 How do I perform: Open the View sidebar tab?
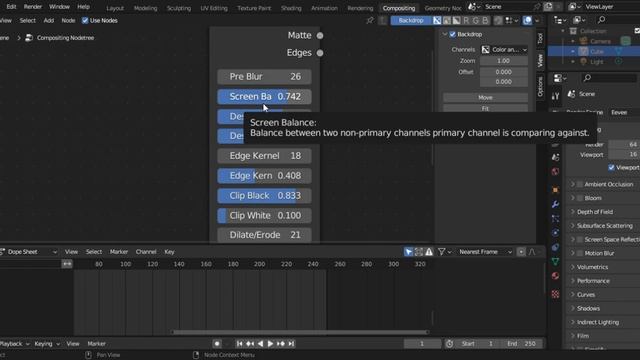[540, 60]
